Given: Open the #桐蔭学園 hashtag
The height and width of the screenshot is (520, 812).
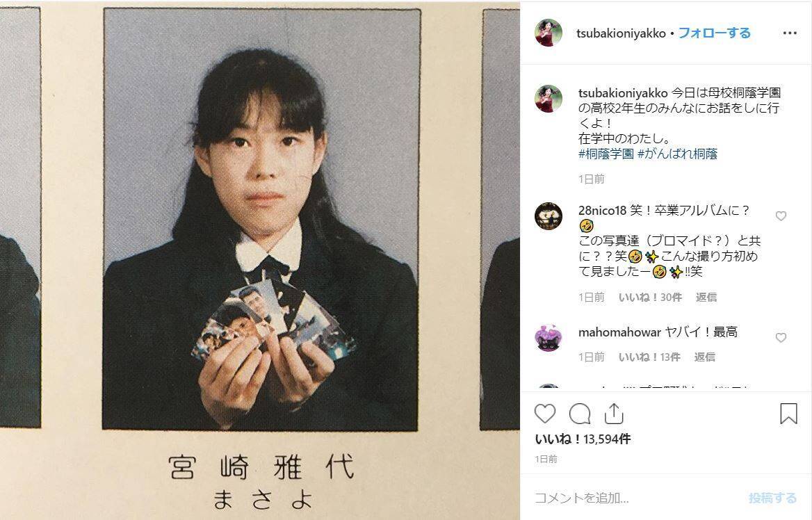Looking at the screenshot, I should tap(606, 154).
